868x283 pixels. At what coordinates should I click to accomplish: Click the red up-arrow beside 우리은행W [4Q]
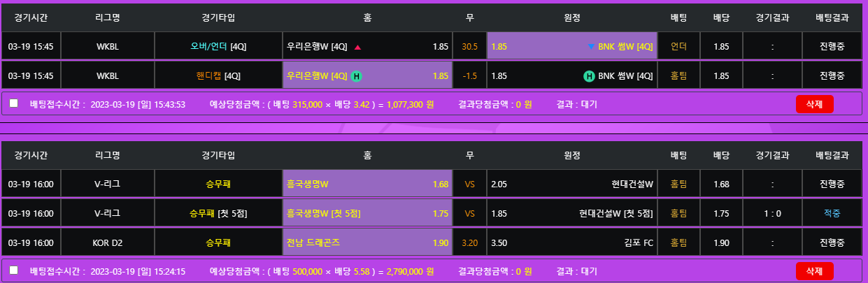(357, 47)
